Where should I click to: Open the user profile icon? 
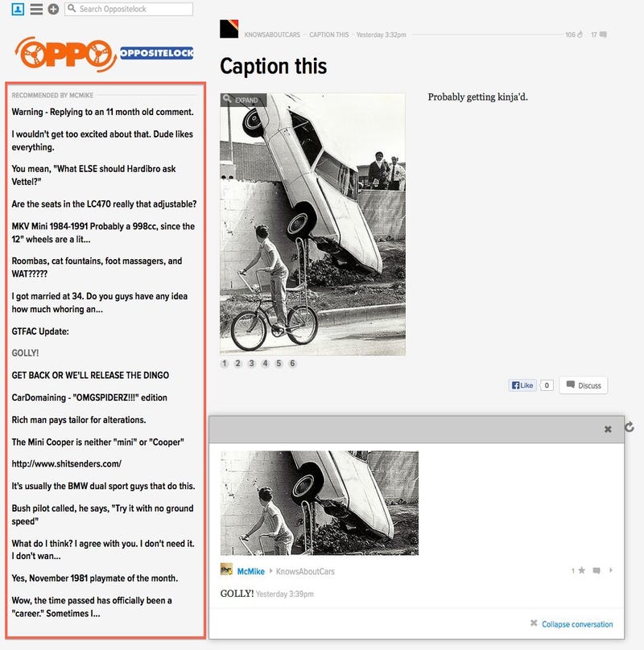tap(18, 9)
